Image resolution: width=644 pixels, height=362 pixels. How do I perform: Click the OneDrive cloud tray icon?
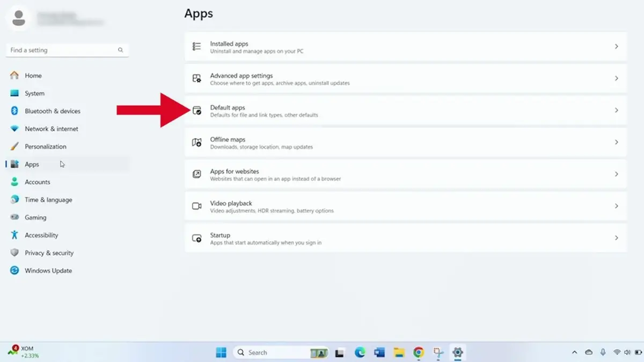589,352
